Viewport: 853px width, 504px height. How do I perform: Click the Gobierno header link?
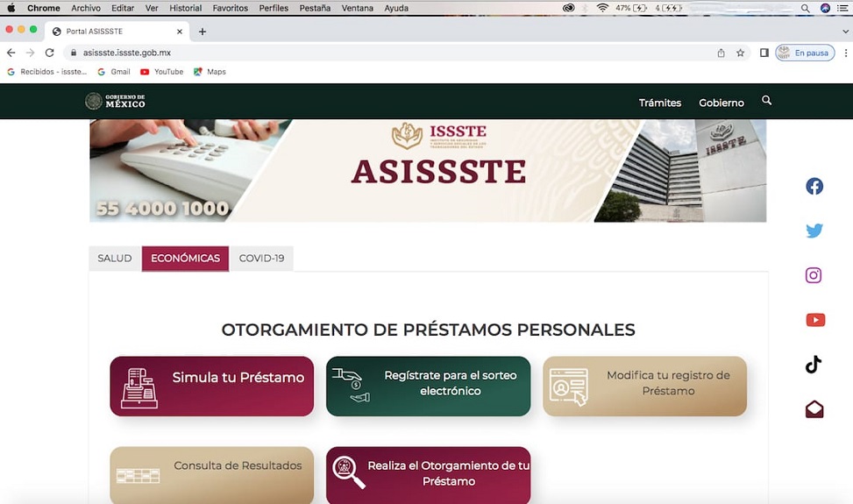pyautogui.click(x=721, y=103)
